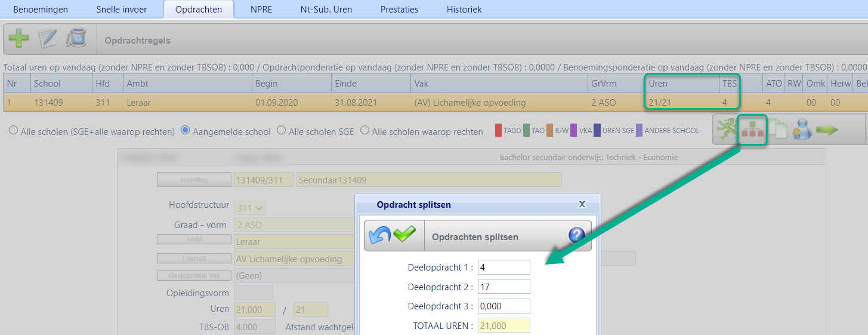This screenshot has height=335, width=868.
Task: Confirm split with the green checkmark
Action: [x=404, y=235]
